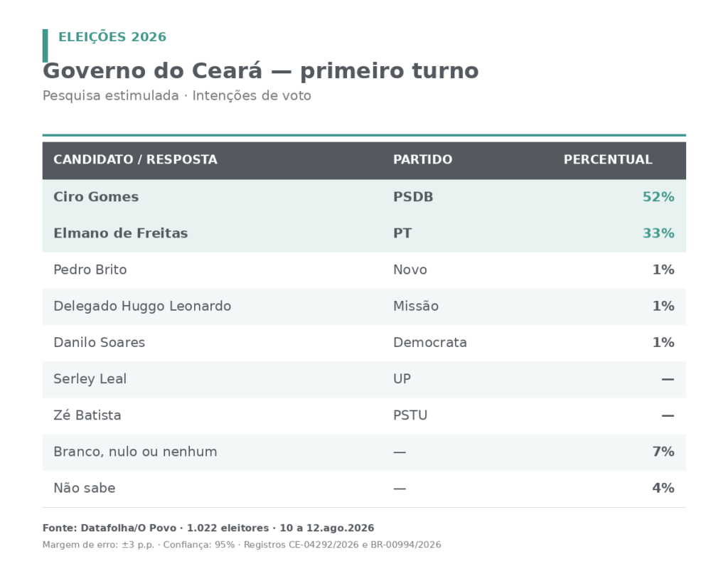This screenshot has height=569, width=728.
Task: Click the Fonte: Datafolha/O Povo source line
Action: pyautogui.click(x=208, y=528)
